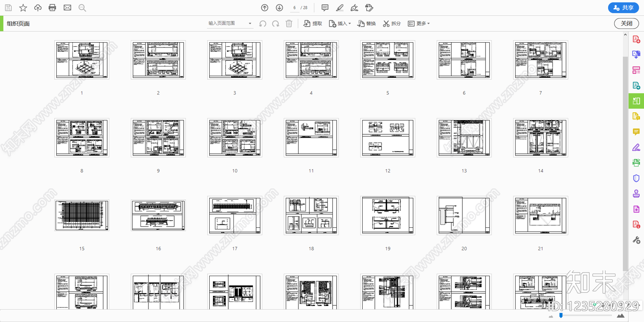The width and height of the screenshot is (644, 322).
Task: Open the Export PDF tool in the sidebar
Action: (636, 54)
